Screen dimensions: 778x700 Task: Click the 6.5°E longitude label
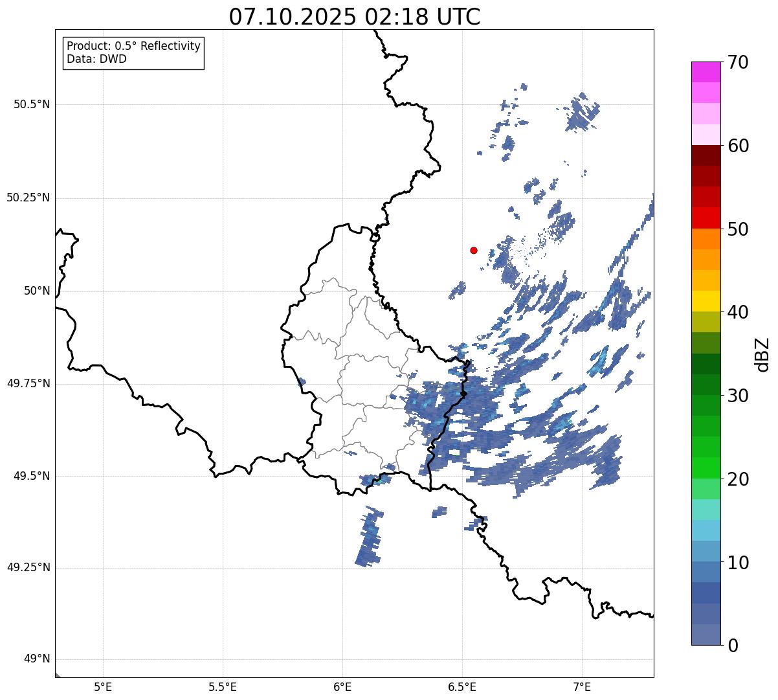[x=462, y=686]
